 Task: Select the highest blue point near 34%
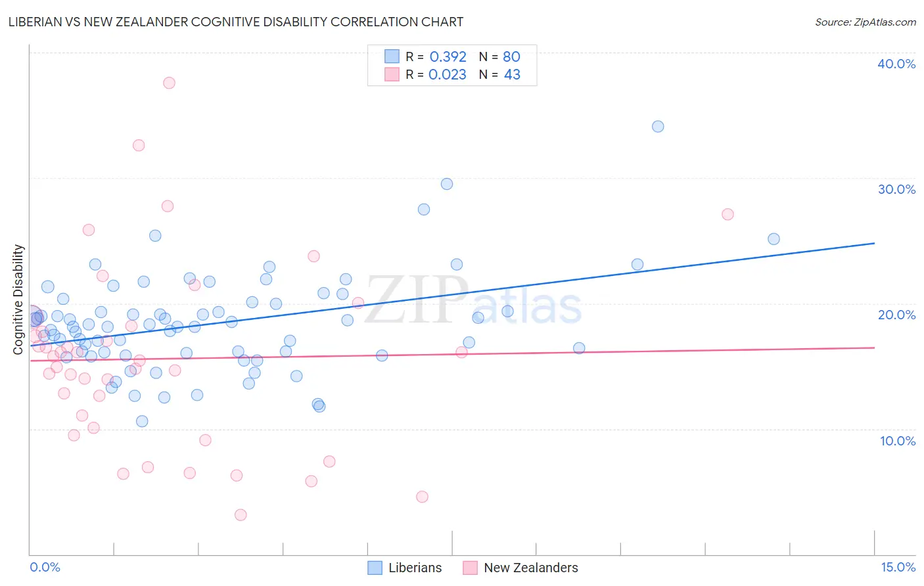pos(658,126)
